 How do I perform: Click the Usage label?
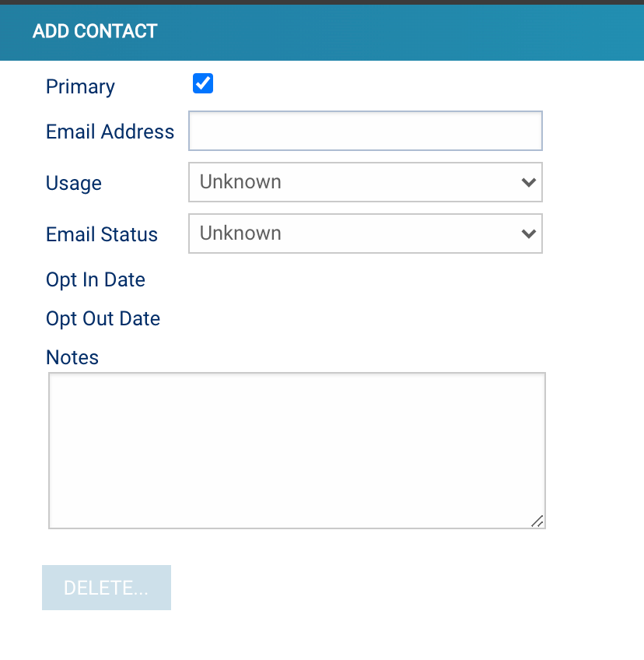click(x=74, y=183)
